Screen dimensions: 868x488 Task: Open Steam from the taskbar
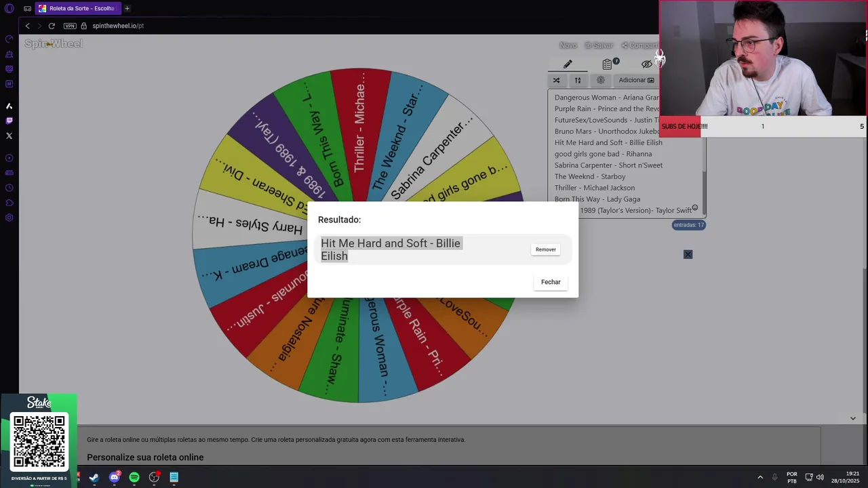point(94,477)
